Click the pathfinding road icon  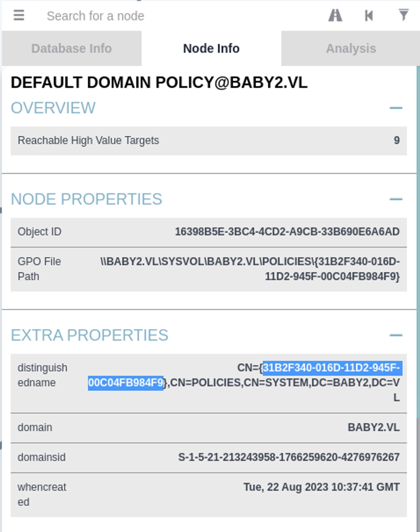click(x=335, y=16)
